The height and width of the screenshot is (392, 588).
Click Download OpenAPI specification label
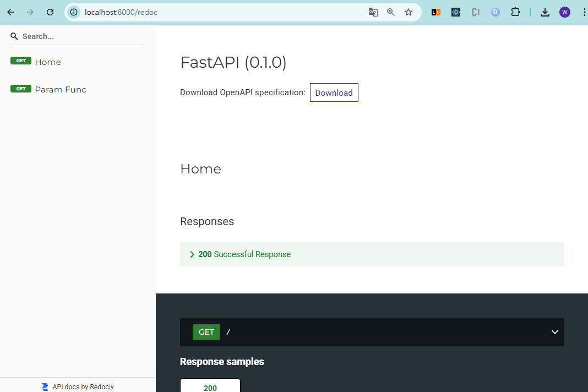243,92
